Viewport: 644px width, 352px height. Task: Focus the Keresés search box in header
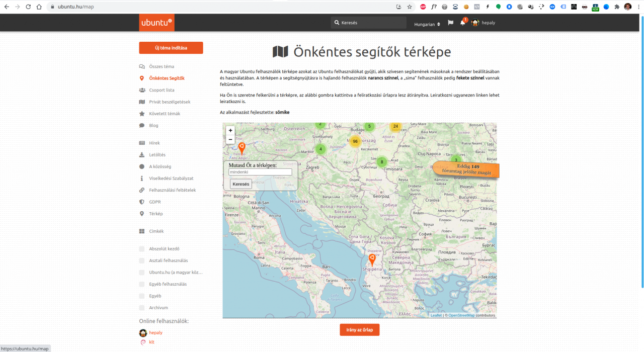point(369,23)
